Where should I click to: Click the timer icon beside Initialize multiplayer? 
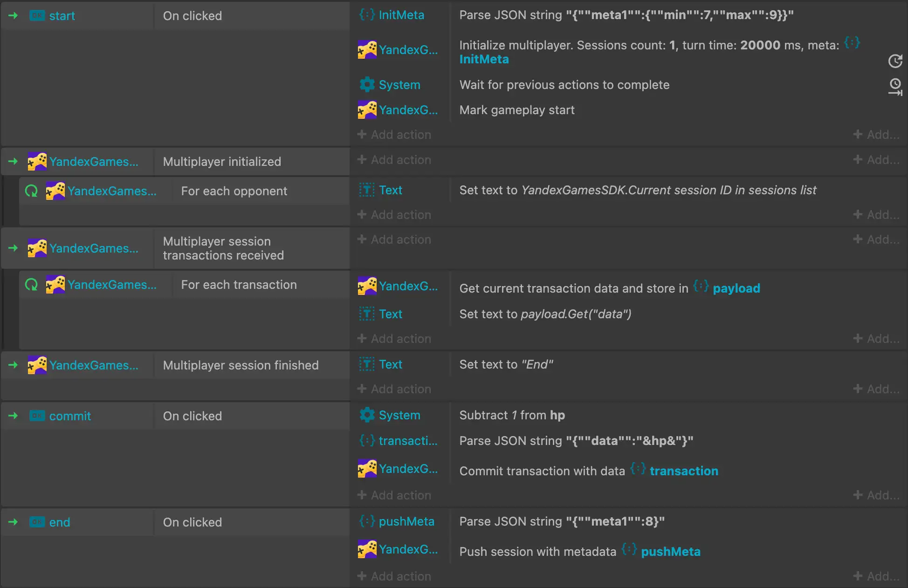click(895, 61)
